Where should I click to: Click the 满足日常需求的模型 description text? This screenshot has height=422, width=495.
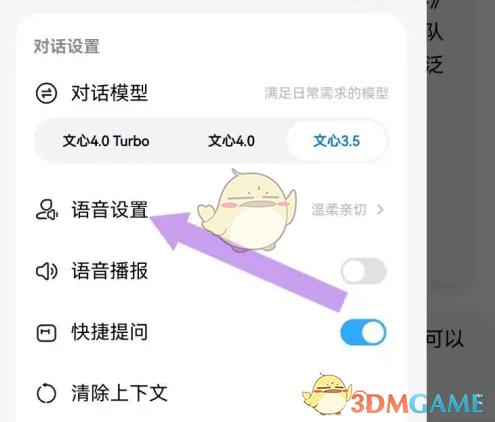326,93
